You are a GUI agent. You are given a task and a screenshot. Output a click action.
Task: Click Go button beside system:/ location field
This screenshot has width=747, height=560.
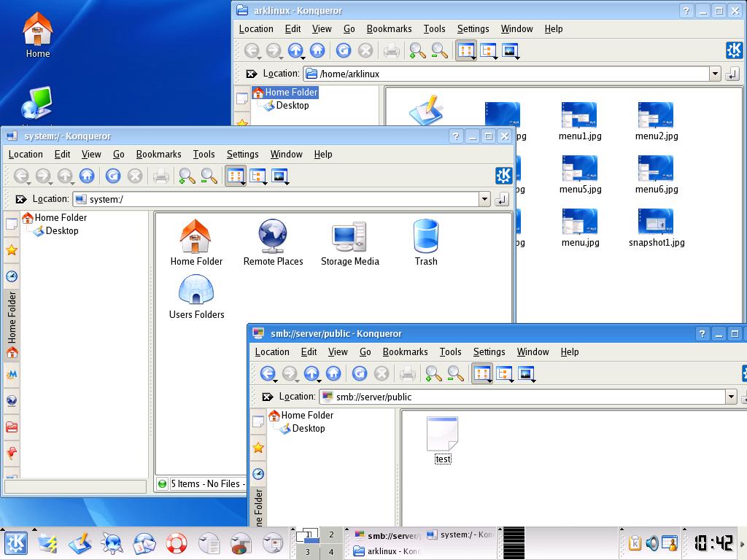[x=502, y=200]
